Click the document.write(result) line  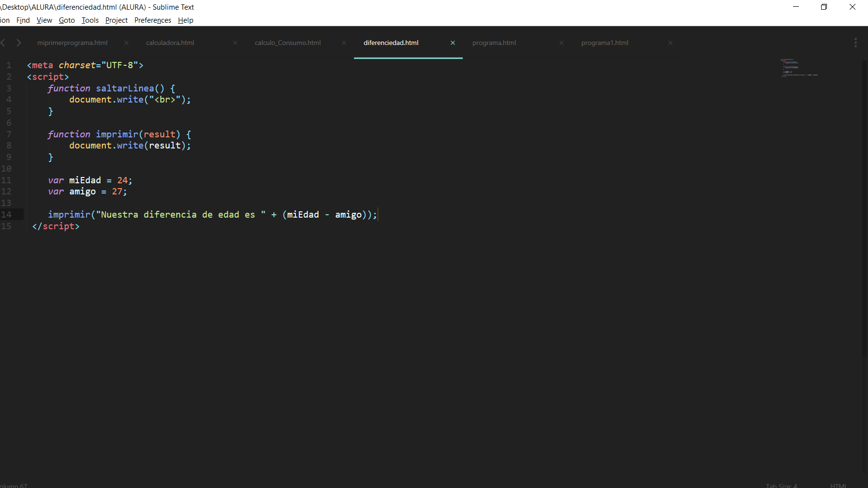[x=130, y=146]
